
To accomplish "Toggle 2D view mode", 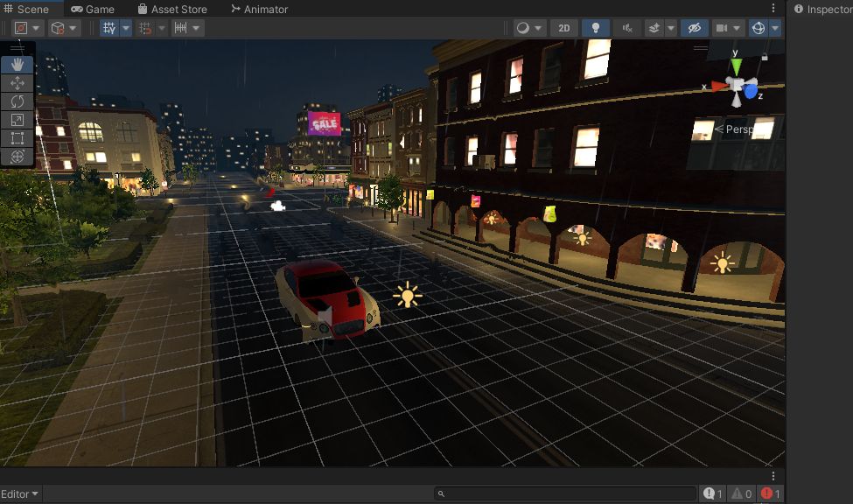I will tap(564, 28).
